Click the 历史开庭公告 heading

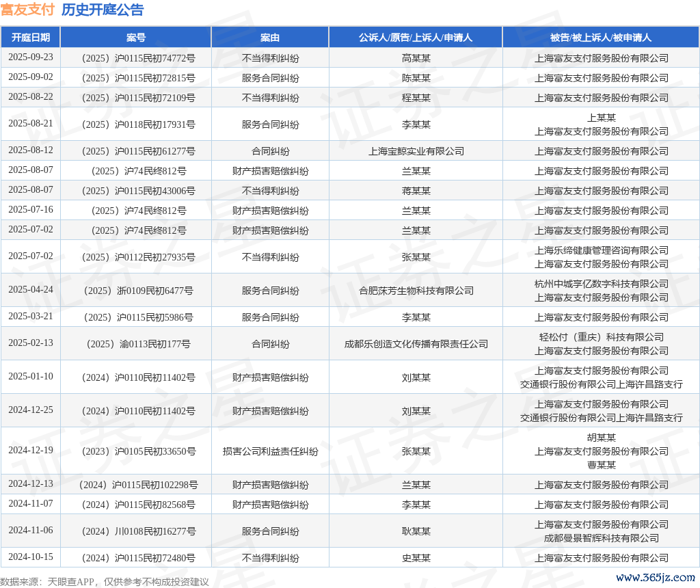tap(103, 10)
